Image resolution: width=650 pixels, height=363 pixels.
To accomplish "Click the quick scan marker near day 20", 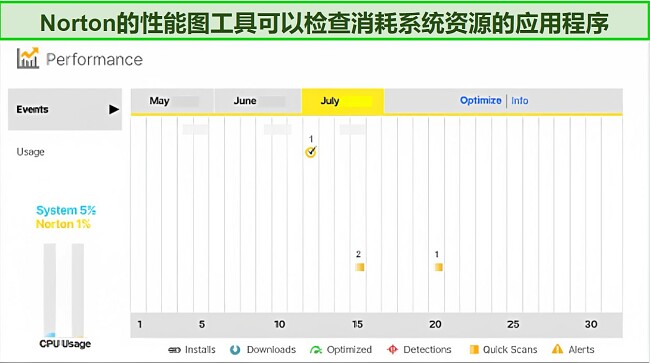I will click(x=438, y=267).
